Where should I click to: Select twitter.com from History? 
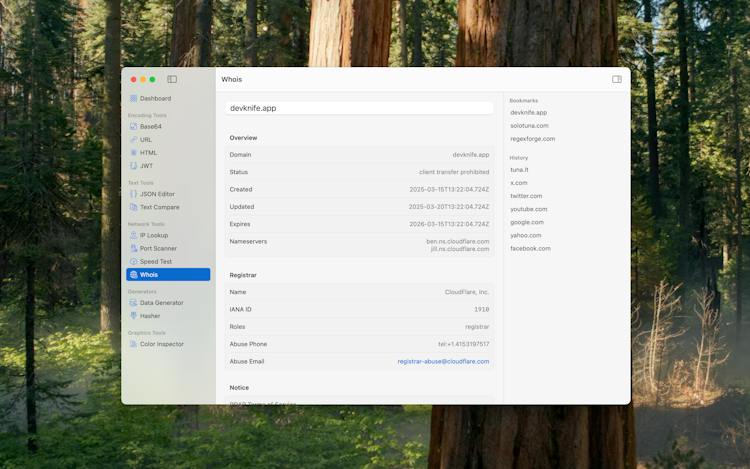526,196
